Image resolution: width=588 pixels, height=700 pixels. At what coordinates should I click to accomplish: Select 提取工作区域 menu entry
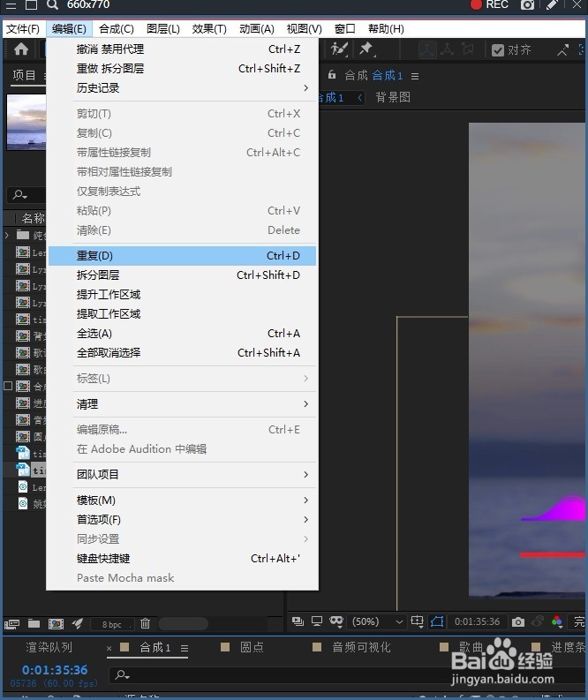point(183,314)
